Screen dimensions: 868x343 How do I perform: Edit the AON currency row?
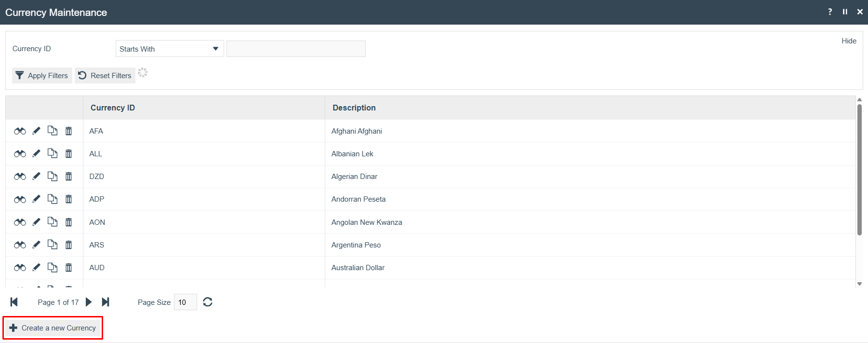pyautogui.click(x=36, y=222)
